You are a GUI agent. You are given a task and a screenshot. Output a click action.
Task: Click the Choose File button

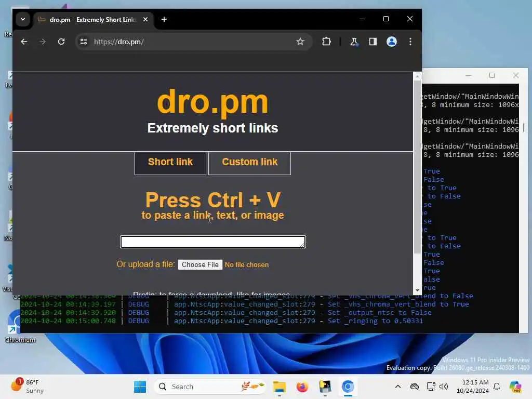point(200,264)
